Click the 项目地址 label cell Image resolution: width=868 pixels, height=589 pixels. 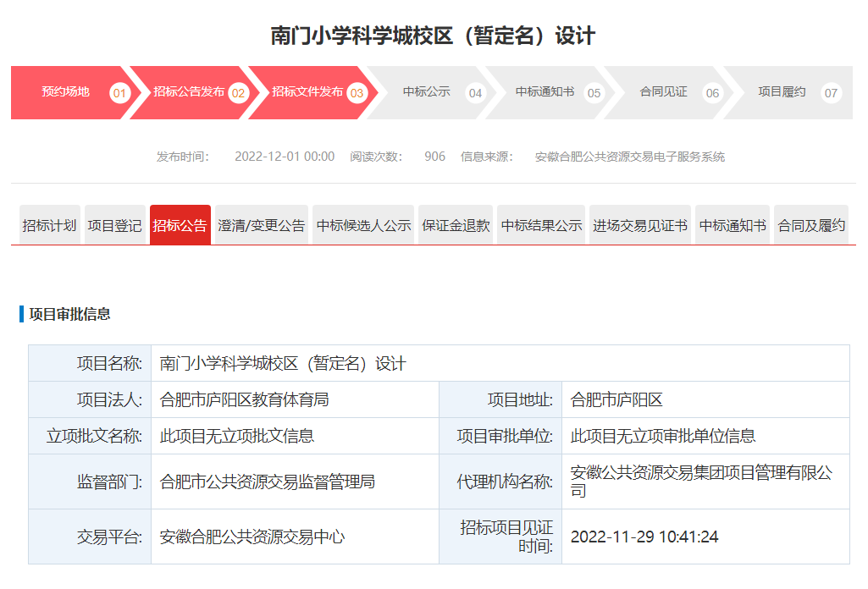tap(500, 399)
